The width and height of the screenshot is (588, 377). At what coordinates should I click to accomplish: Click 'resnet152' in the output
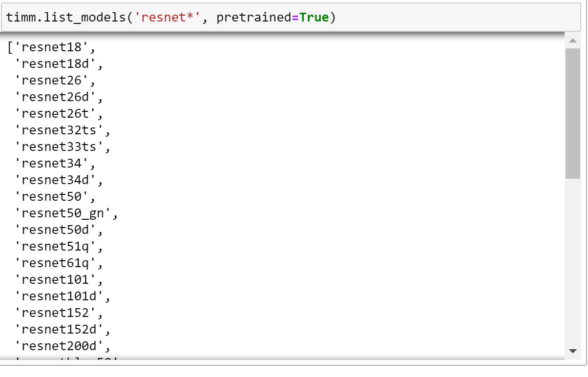point(59,313)
